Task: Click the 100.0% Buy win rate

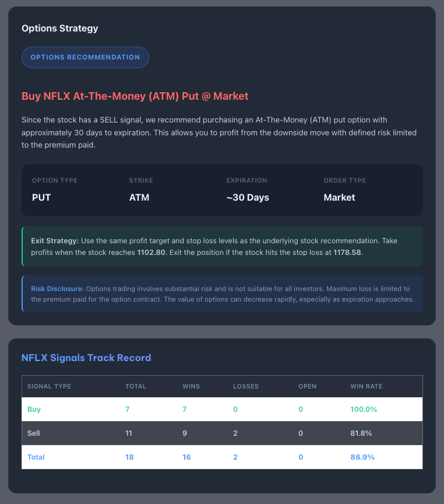Action: [x=364, y=409]
